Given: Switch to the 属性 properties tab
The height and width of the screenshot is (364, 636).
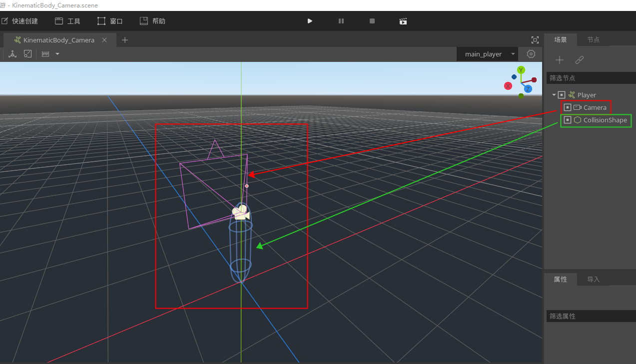Looking at the screenshot, I should point(561,279).
